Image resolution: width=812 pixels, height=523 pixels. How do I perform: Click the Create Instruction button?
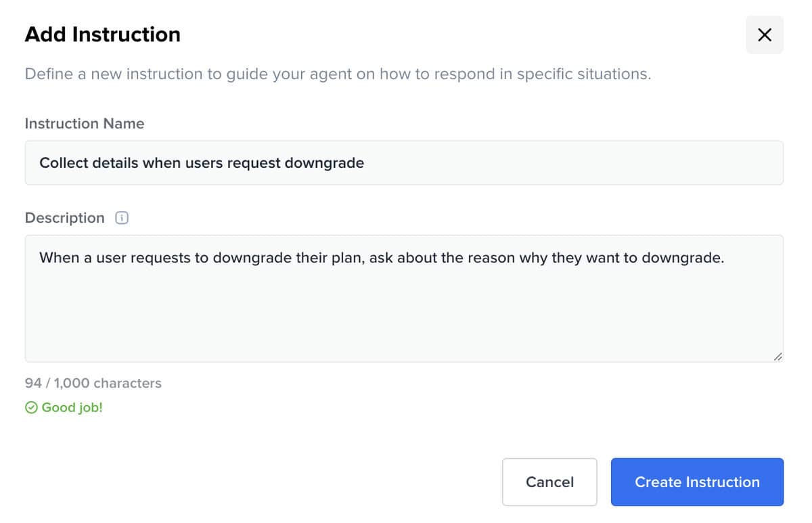pyautogui.click(x=697, y=482)
